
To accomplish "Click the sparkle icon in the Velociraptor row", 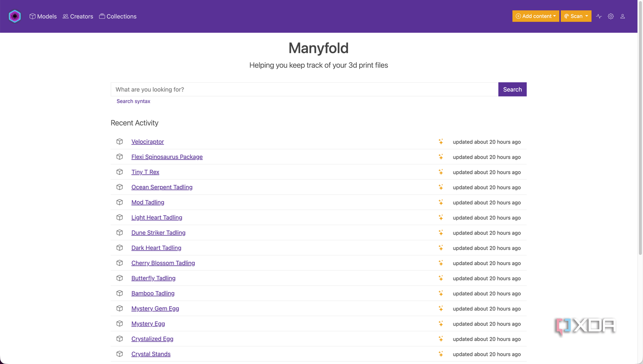I will tap(441, 141).
